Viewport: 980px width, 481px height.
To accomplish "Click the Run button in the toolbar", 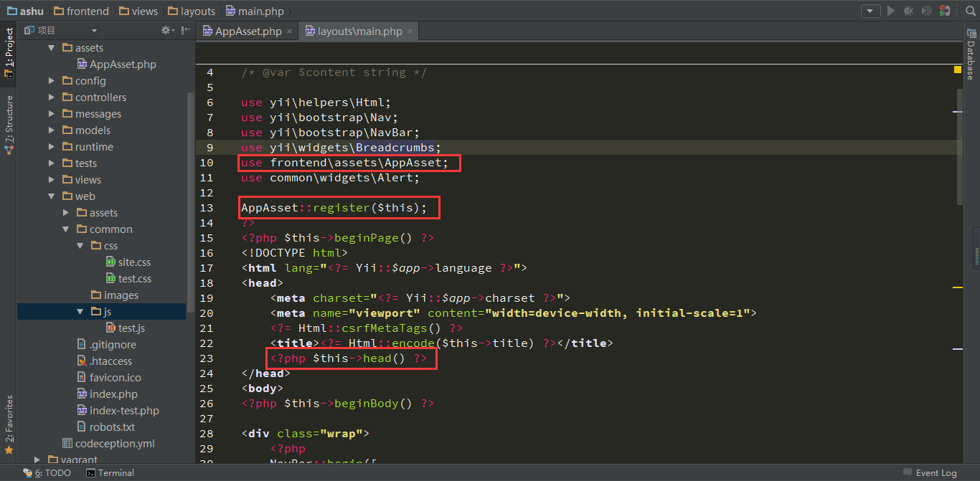I will [x=891, y=11].
